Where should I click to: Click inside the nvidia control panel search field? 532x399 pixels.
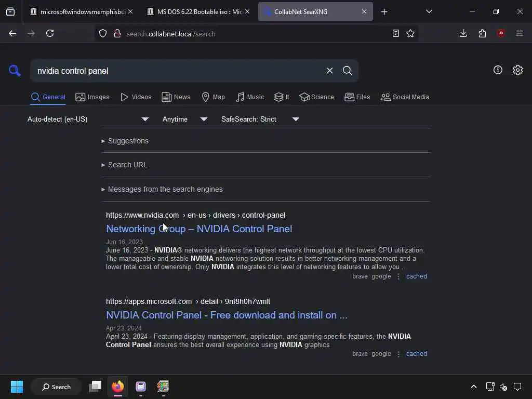click(x=178, y=71)
